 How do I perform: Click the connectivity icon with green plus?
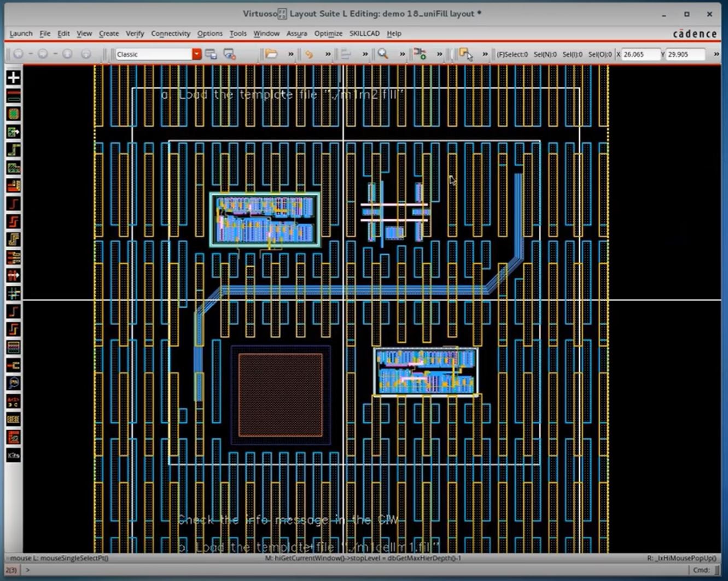(420, 54)
